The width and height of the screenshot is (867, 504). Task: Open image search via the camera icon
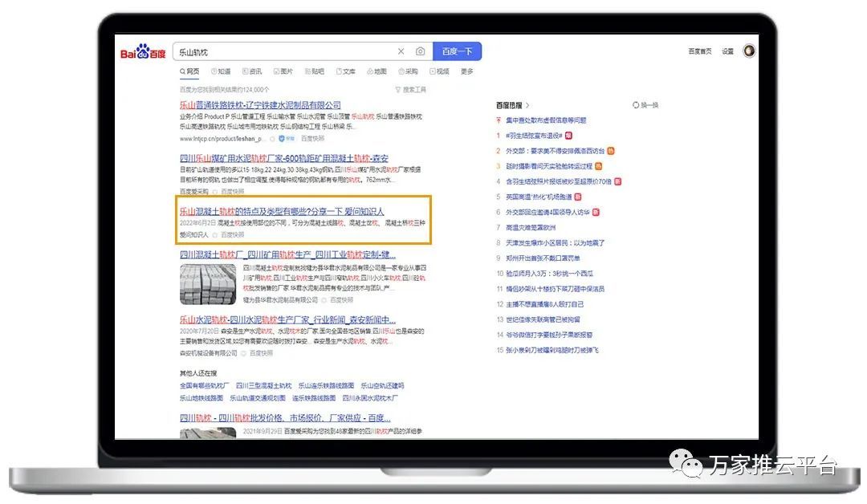pyautogui.click(x=420, y=51)
